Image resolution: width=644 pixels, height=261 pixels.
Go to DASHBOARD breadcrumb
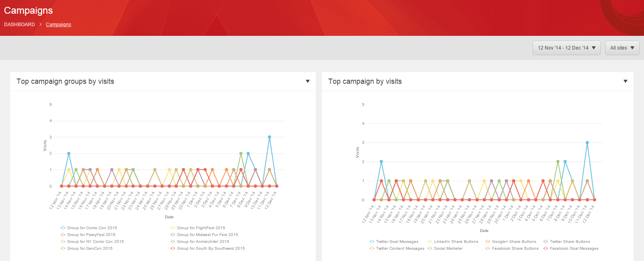click(19, 25)
